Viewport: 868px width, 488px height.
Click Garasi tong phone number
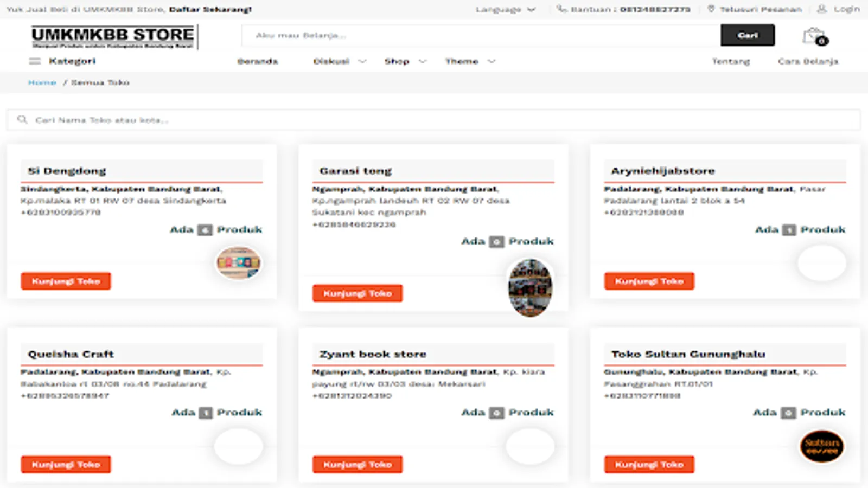click(x=354, y=224)
